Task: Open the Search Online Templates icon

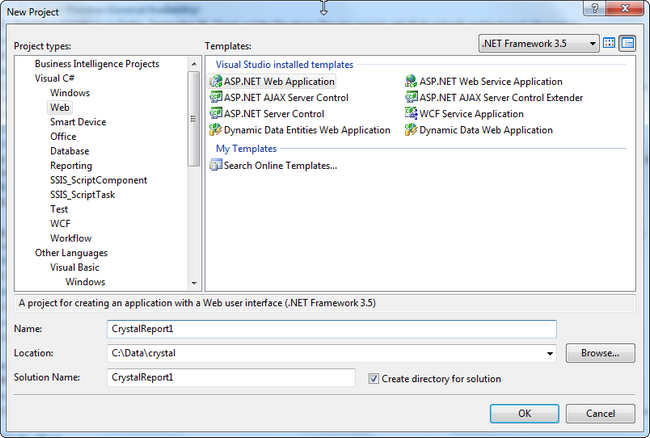Action: 216,165
